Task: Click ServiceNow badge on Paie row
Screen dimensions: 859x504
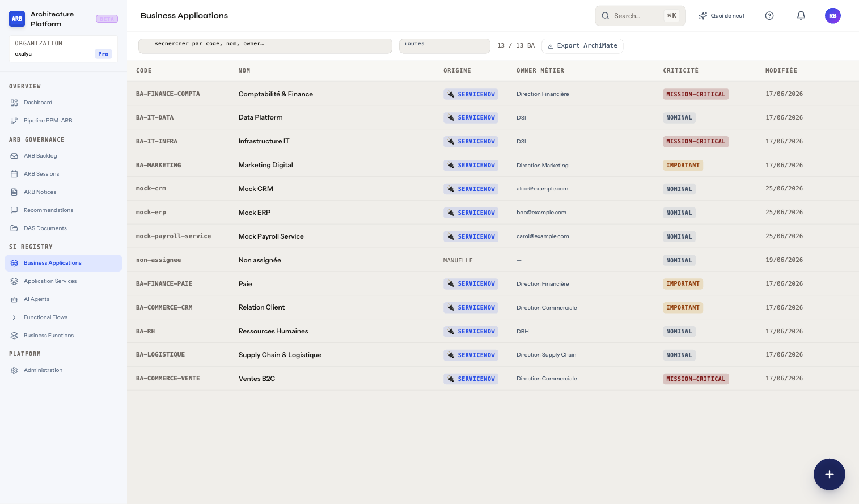Action: 471,284
